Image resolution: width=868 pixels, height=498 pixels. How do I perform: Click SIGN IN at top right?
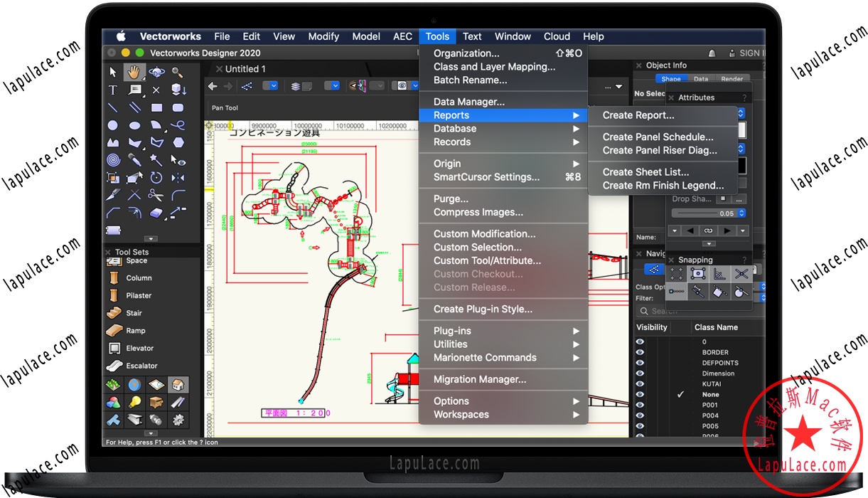[x=751, y=53]
